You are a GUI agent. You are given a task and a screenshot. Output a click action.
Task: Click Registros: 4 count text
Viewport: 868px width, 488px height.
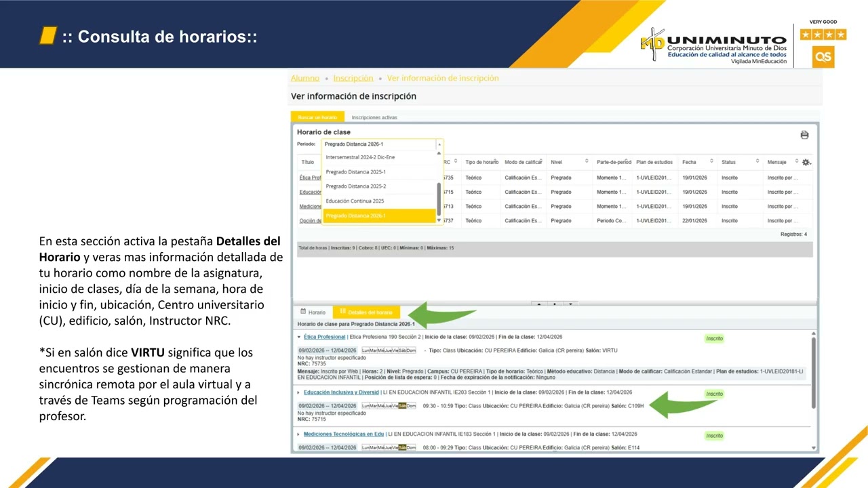click(x=793, y=234)
